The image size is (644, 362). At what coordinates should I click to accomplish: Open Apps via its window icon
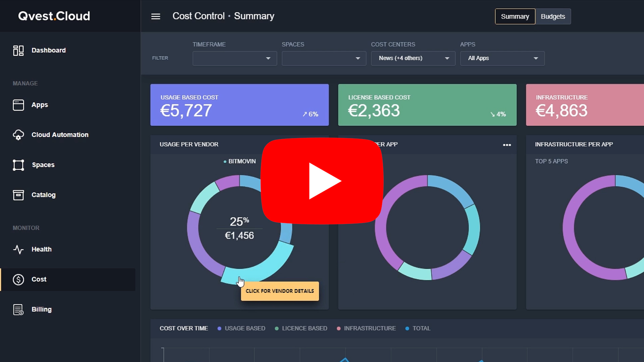click(18, 105)
